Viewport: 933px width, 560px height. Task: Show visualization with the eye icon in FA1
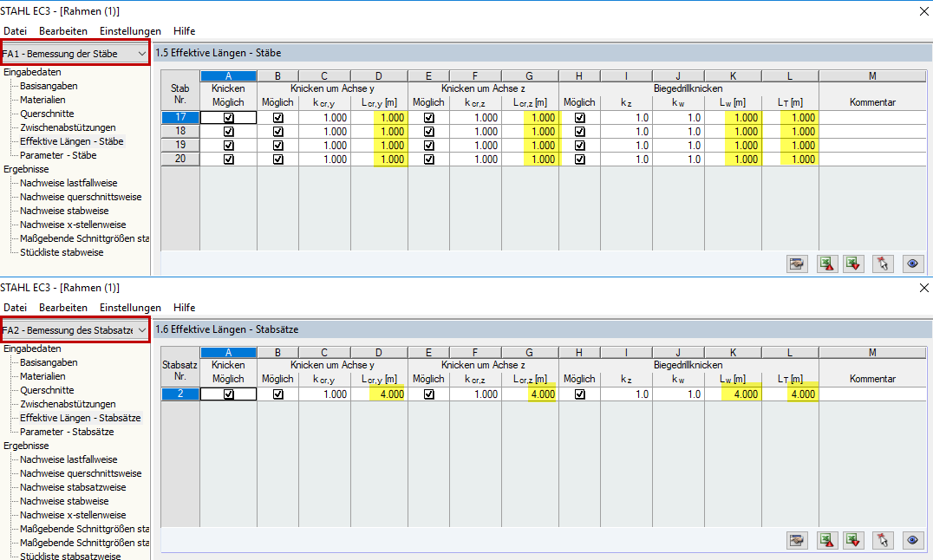coord(912,264)
